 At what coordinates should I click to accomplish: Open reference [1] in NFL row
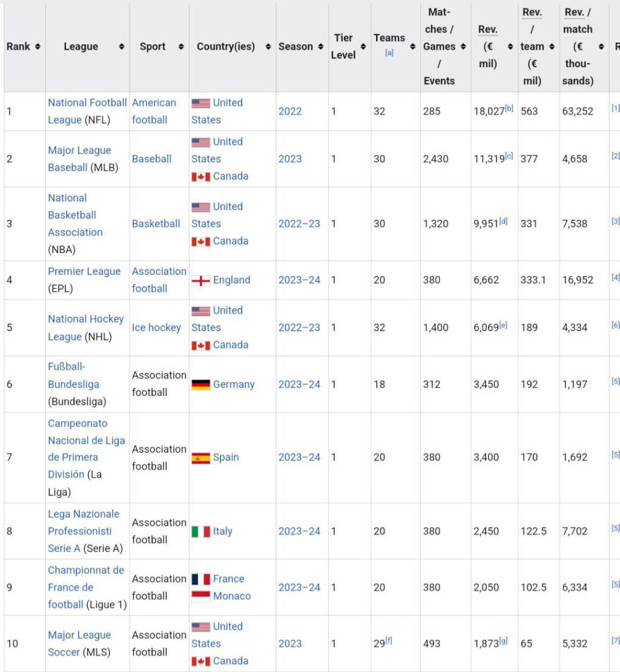(x=615, y=108)
